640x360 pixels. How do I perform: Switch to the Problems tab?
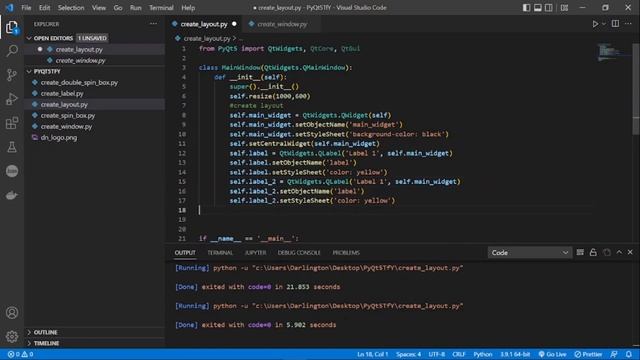[346, 253]
